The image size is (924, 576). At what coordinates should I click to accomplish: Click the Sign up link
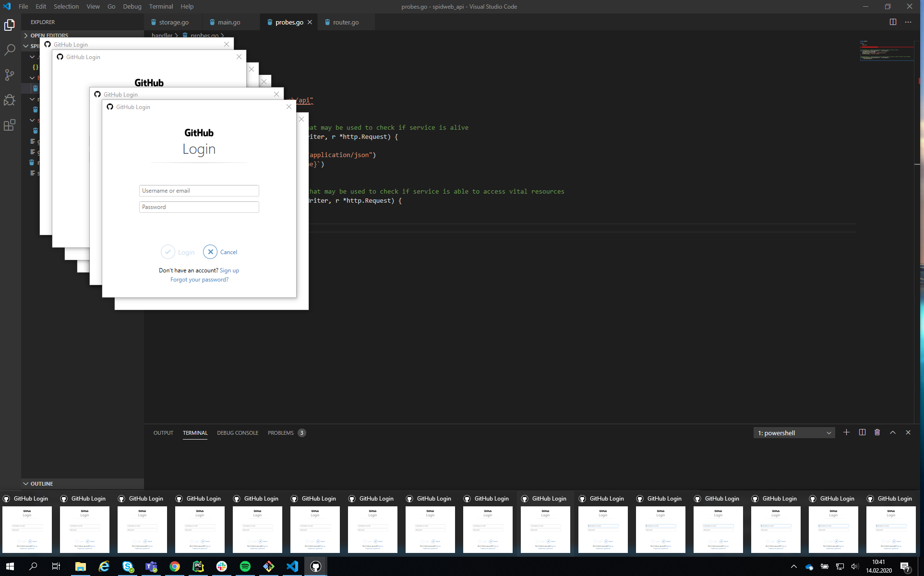pos(229,270)
